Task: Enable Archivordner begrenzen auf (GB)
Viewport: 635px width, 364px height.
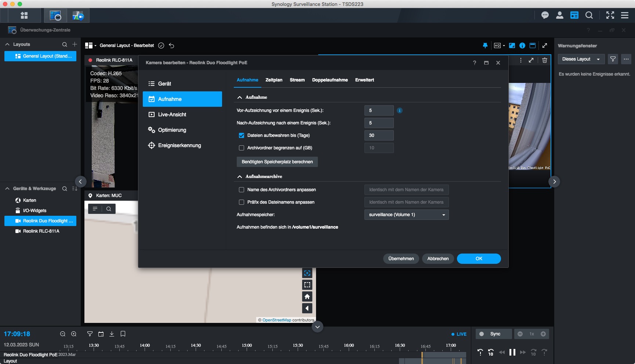Action: coord(242,148)
